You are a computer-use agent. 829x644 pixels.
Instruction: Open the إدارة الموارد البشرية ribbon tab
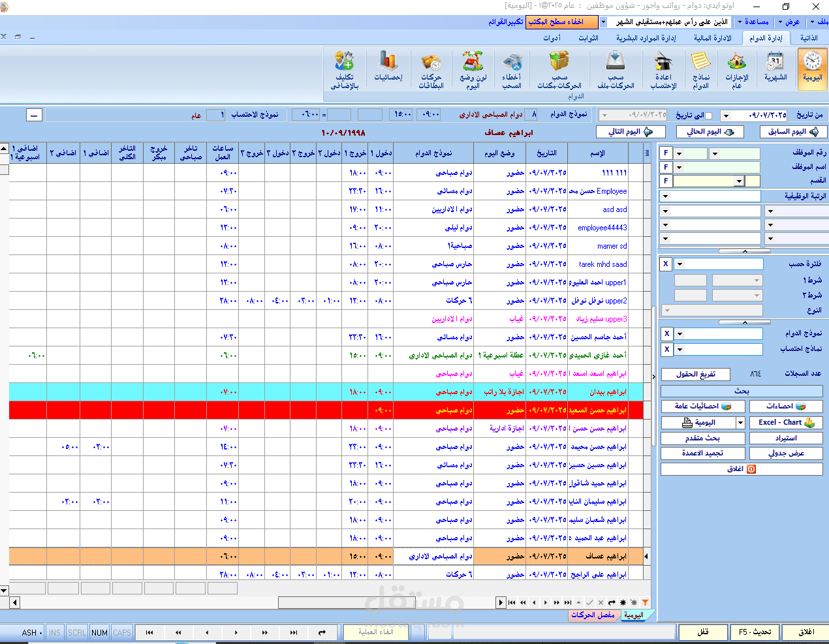646,38
